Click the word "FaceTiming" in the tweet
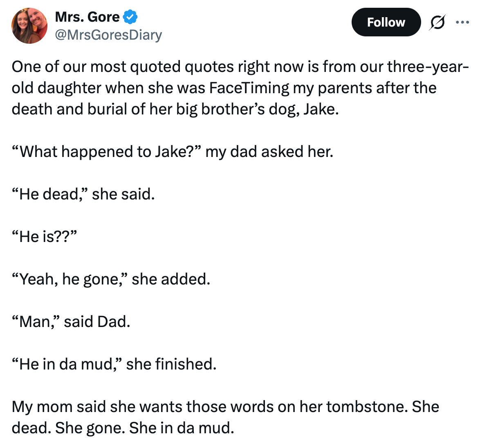This screenshot has width=480, height=448. click(249, 88)
